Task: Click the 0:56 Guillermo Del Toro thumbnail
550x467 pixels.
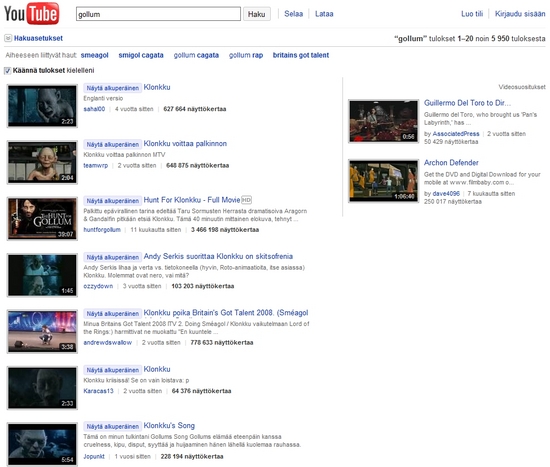Action: coord(383,121)
